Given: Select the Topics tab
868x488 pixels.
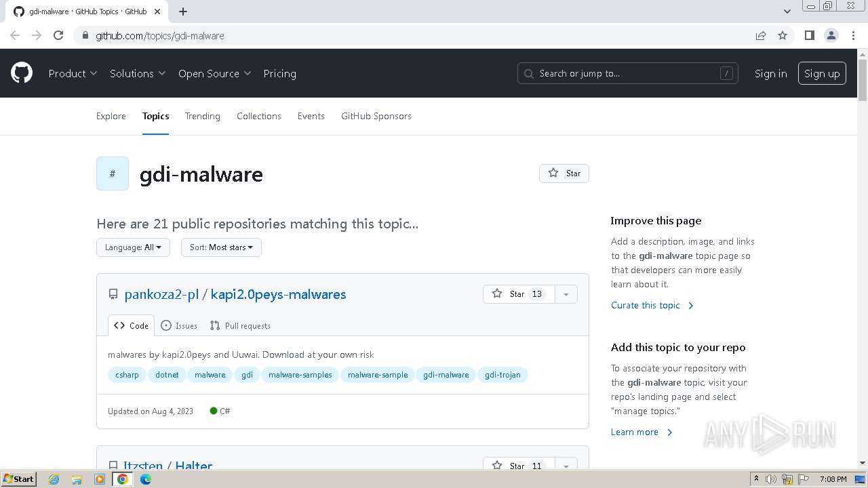Looking at the screenshot, I should click(155, 116).
